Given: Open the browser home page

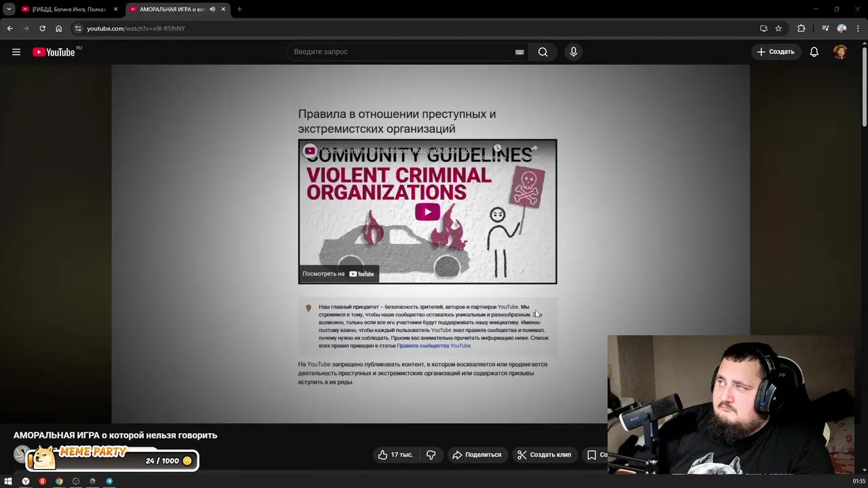Looking at the screenshot, I should [x=58, y=28].
